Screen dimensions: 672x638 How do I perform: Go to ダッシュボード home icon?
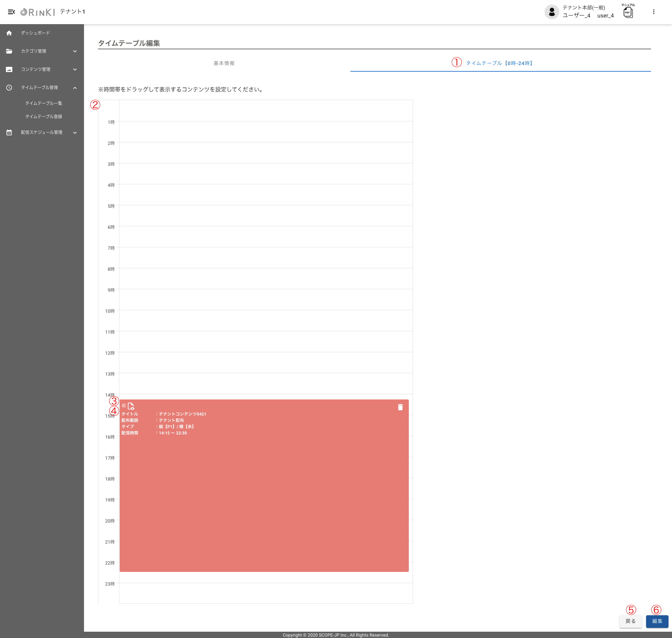9,33
